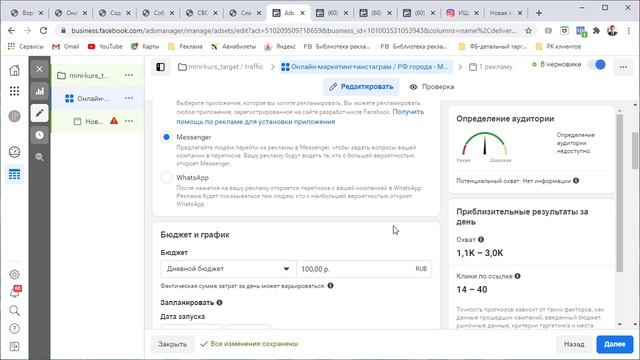Click the budget amount field 100,00 р.
640x360 pixels.
point(364,269)
